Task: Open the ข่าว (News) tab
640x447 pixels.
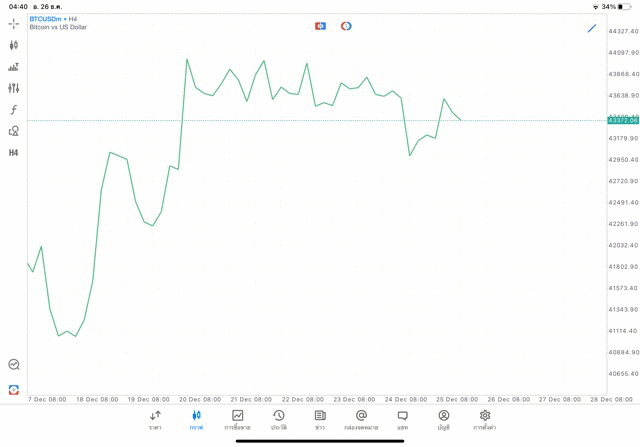Action: [320, 420]
